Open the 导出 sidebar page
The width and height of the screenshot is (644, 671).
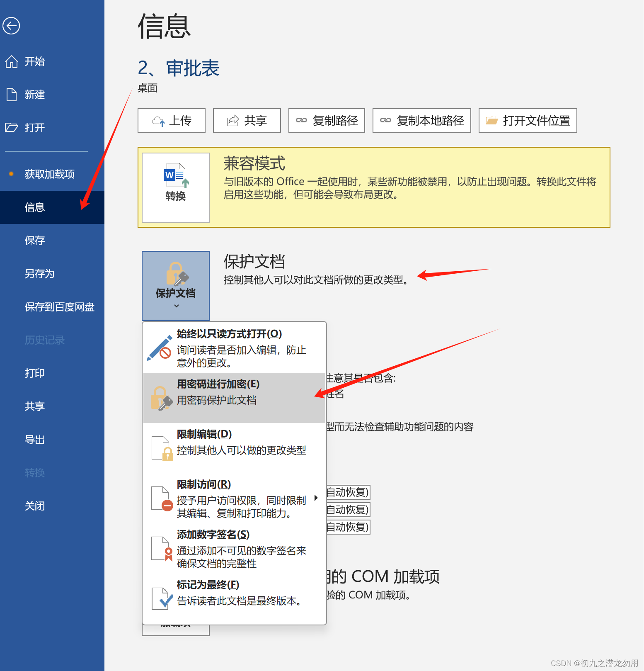click(52, 440)
